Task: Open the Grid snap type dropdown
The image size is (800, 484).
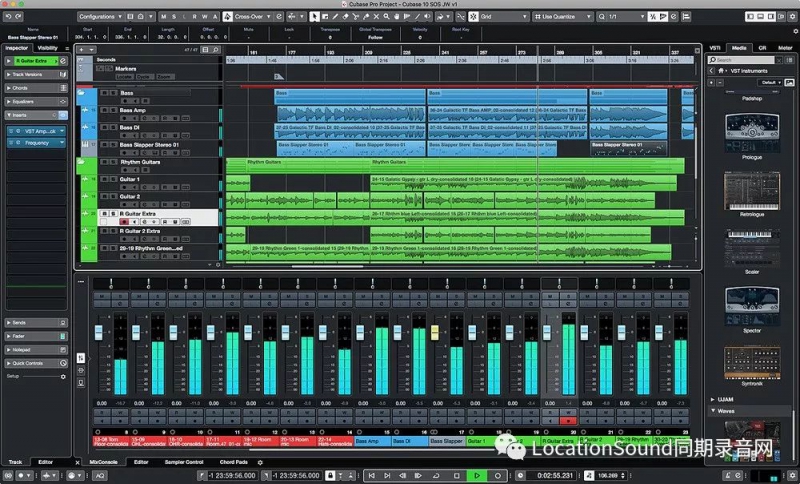Action: tap(504, 16)
